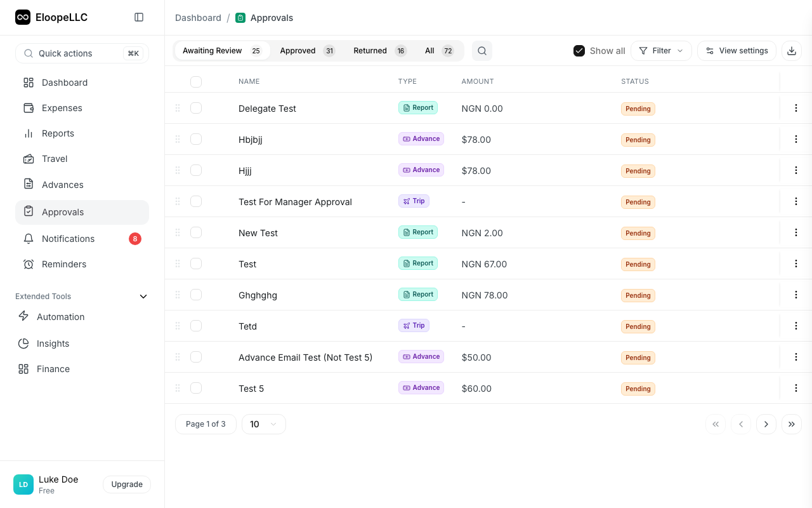The width and height of the screenshot is (812, 508).
Task: Open the Filter dropdown
Action: click(x=661, y=50)
